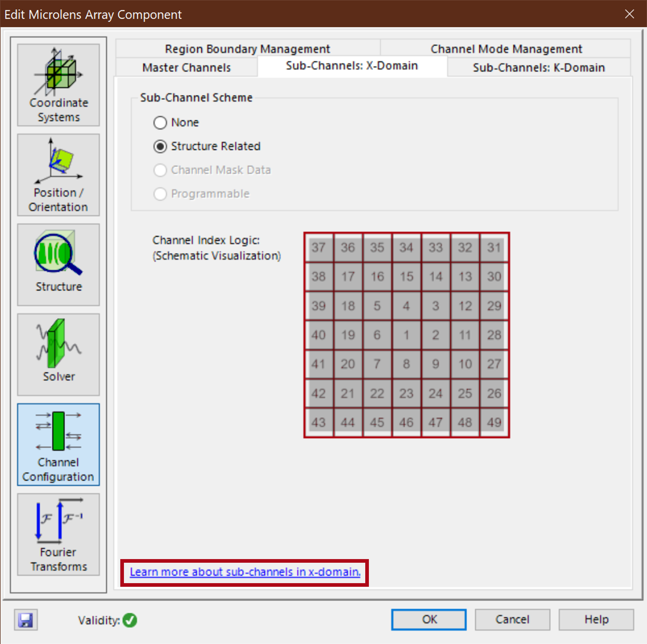Open the Sub-Channels: K-Domain tab

(x=539, y=67)
